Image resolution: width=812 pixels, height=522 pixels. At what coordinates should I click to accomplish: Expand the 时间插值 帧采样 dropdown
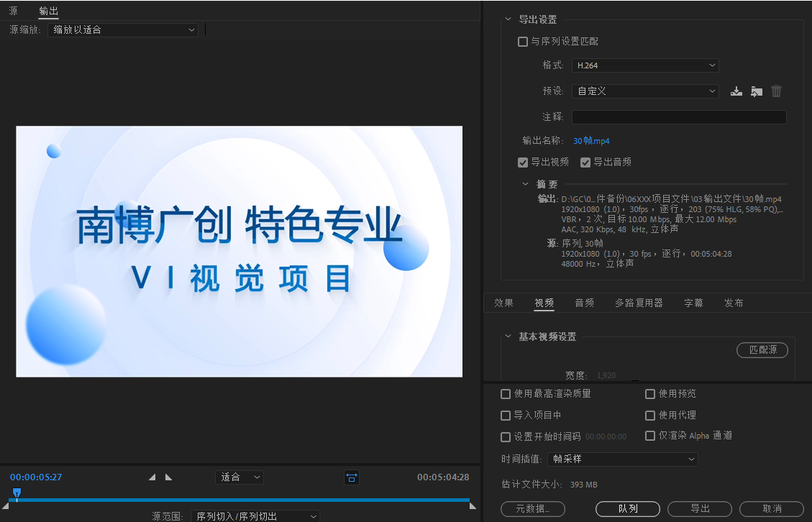[622, 459]
